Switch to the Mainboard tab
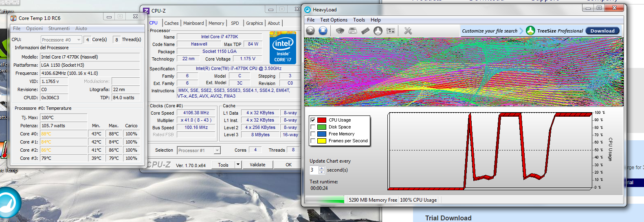This screenshot has height=222, width=644. [x=193, y=23]
